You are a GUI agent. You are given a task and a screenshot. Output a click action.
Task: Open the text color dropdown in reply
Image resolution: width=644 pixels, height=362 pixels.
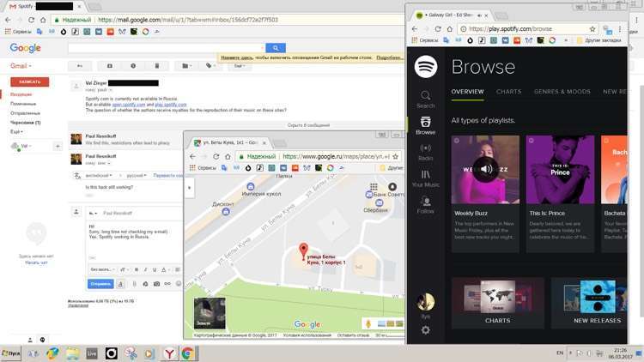click(x=165, y=269)
